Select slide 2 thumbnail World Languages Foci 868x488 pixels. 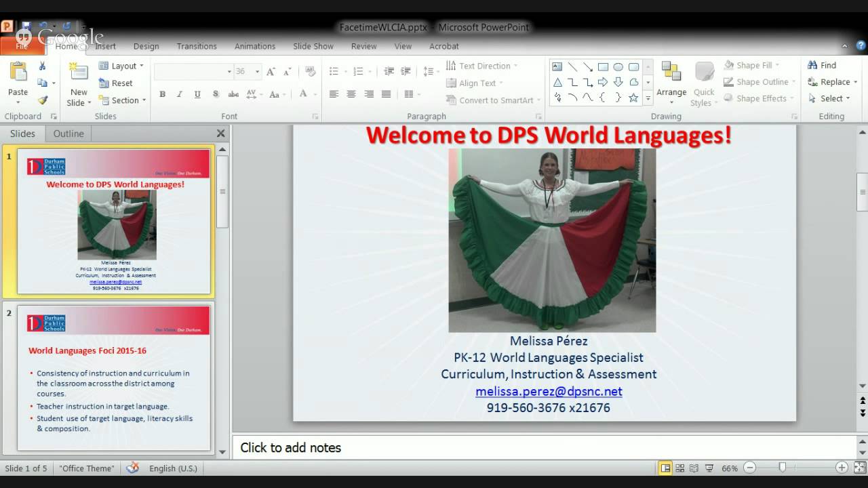[113, 378]
